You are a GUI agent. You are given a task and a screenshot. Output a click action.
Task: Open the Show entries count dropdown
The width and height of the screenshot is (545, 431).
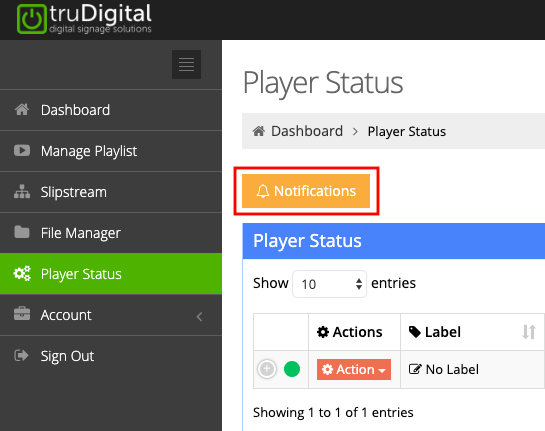[330, 284]
